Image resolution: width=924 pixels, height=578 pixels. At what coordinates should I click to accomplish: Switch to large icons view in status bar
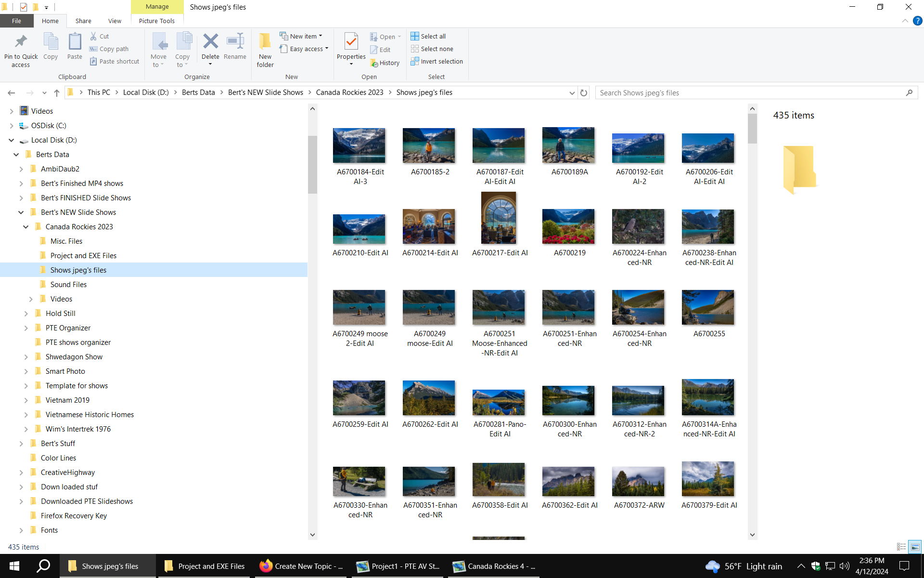pyautogui.click(x=915, y=547)
